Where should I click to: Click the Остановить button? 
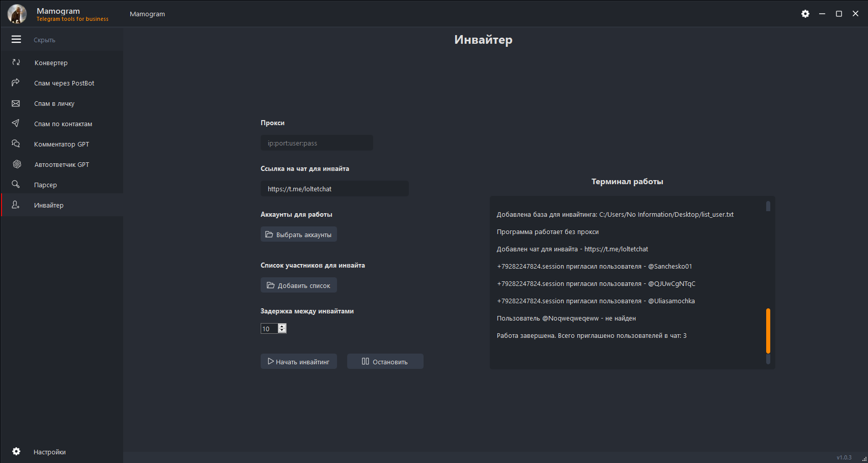coord(385,362)
